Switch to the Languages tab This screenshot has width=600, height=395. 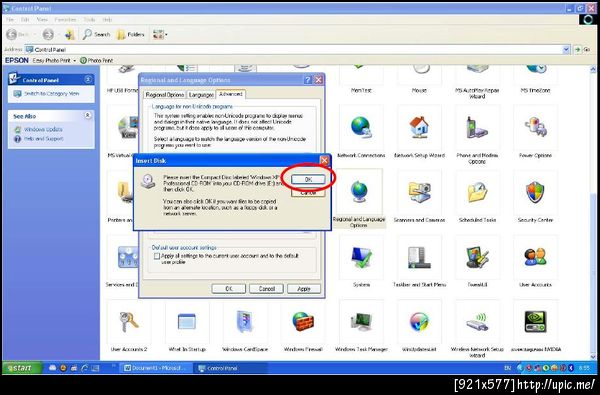click(201, 95)
